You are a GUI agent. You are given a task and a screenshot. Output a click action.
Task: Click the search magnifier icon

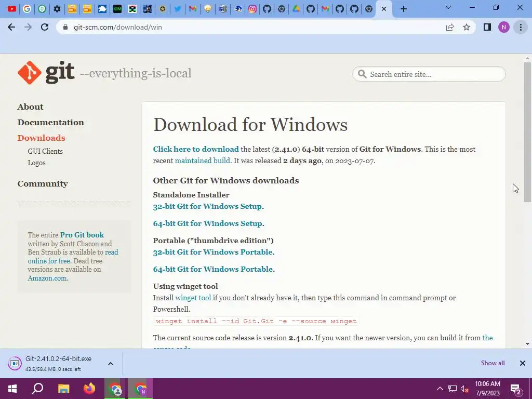(362, 74)
